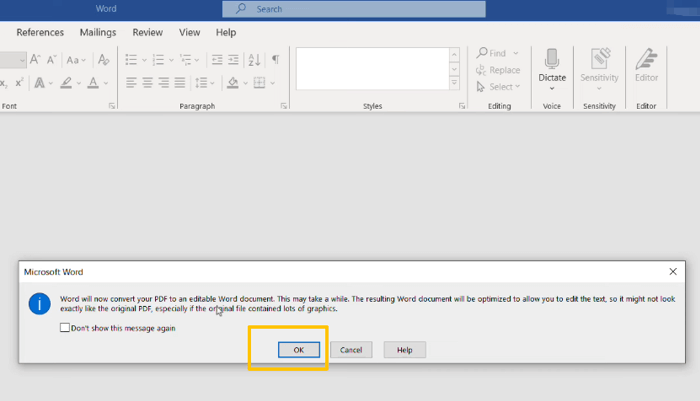Open the Numbering dropdown arrow

tap(171, 60)
